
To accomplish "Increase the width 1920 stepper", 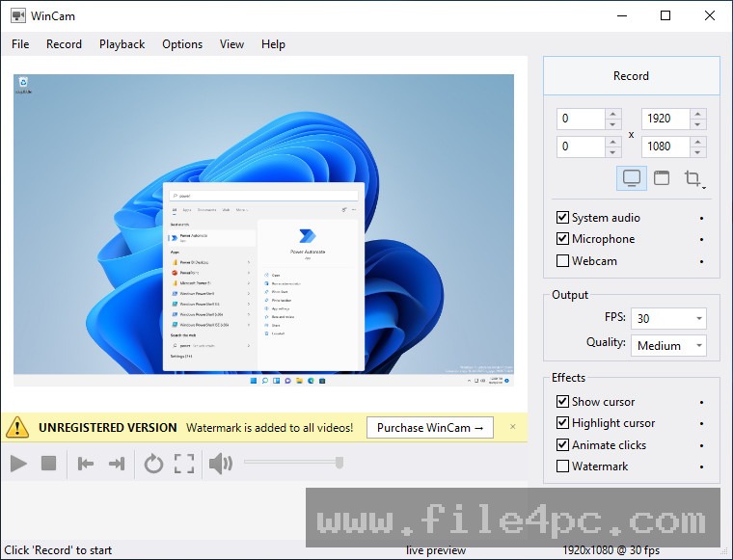I will click(698, 114).
